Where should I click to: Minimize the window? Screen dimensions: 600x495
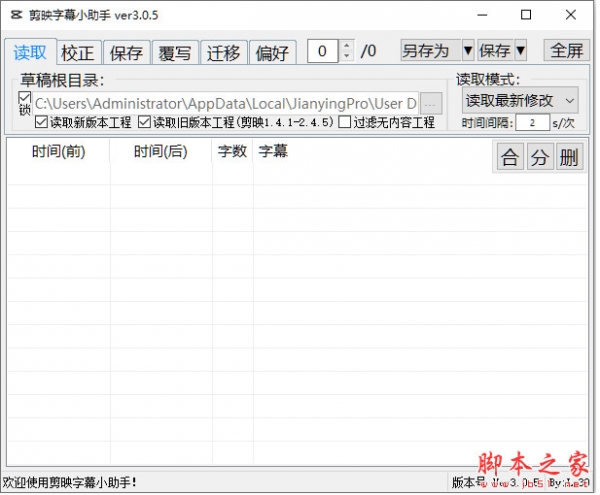[484, 15]
